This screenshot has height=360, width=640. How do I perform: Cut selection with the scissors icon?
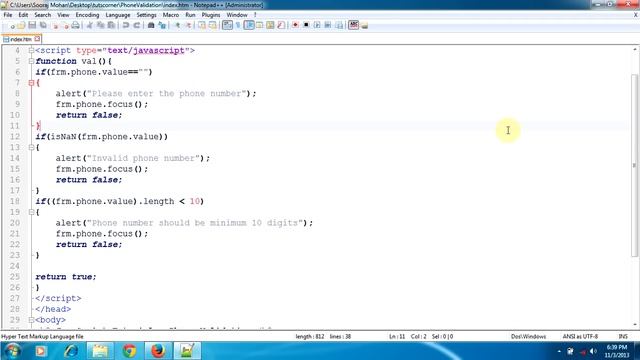tap(89, 25)
